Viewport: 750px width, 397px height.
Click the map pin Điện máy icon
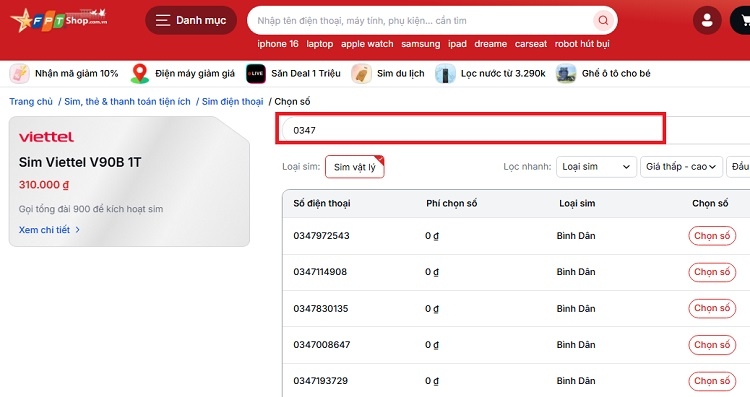click(x=140, y=74)
